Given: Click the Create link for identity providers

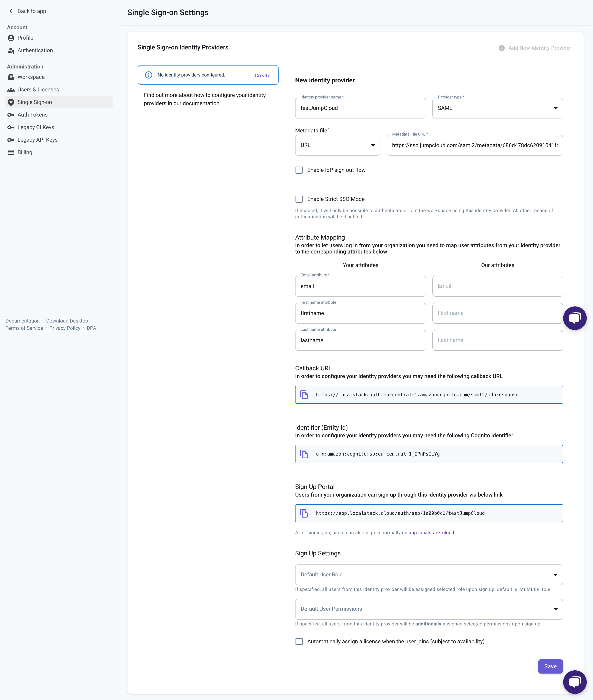Looking at the screenshot, I should [263, 75].
